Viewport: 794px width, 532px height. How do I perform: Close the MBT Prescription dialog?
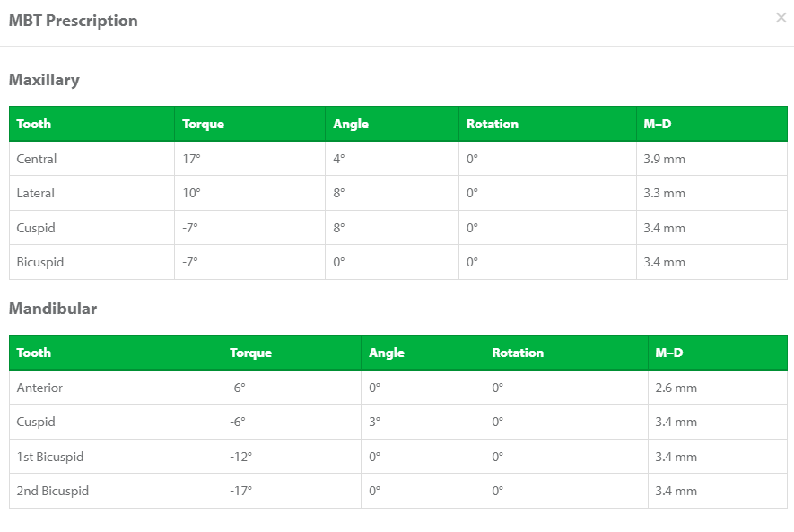[x=781, y=18]
